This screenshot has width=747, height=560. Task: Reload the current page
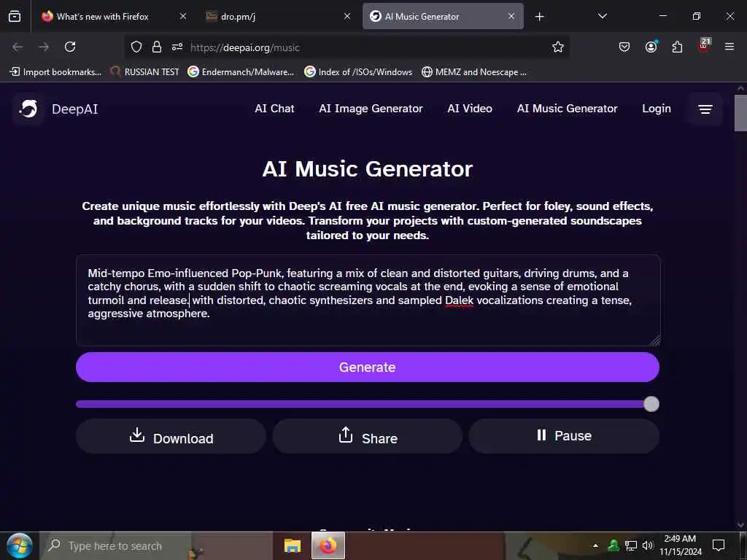[70, 47]
